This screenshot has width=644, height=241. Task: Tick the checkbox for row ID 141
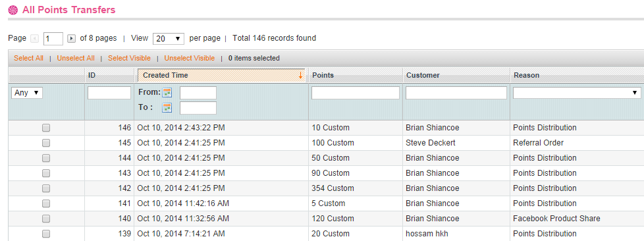point(46,203)
